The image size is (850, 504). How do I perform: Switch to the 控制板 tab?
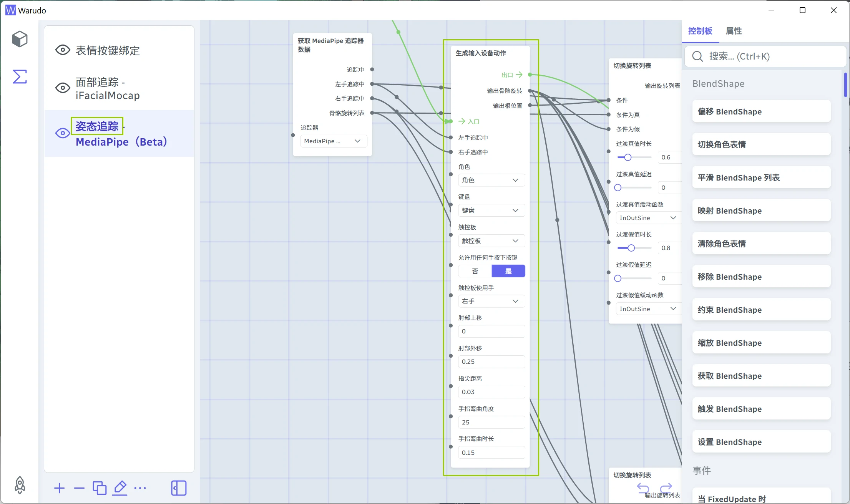(700, 31)
